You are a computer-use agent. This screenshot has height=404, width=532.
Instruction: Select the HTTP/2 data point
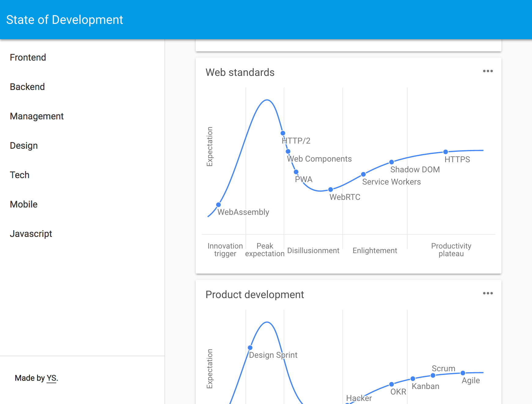click(x=283, y=133)
